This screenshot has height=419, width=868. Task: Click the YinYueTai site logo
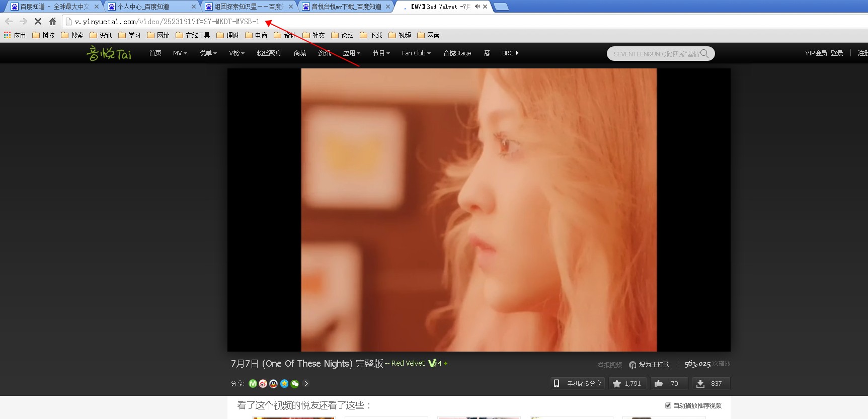tap(109, 53)
